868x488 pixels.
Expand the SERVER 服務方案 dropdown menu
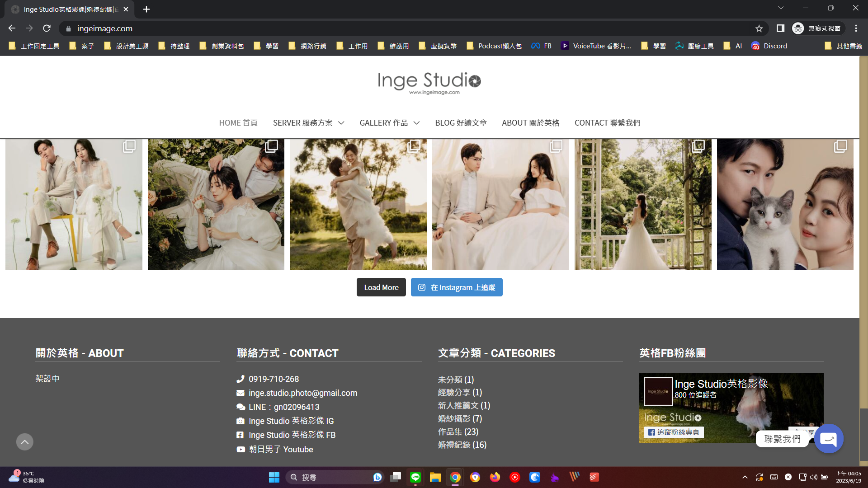308,123
